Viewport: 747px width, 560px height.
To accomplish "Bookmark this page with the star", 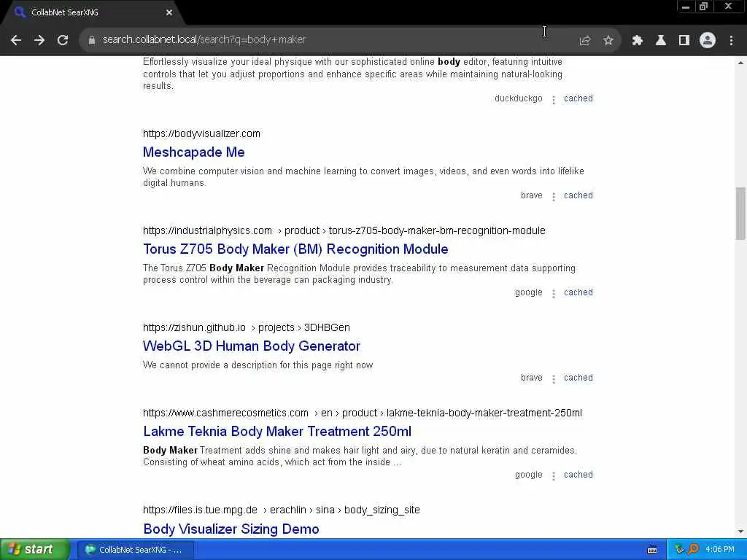I will [x=608, y=41].
